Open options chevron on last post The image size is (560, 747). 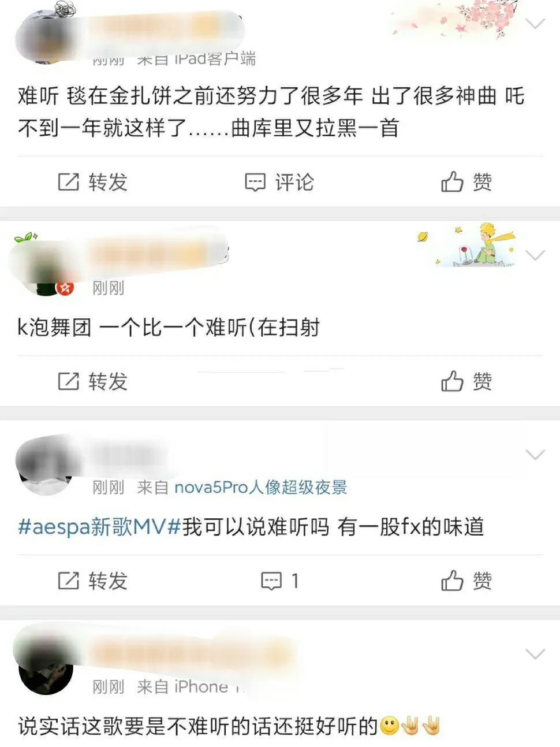[x=536, y=654]
